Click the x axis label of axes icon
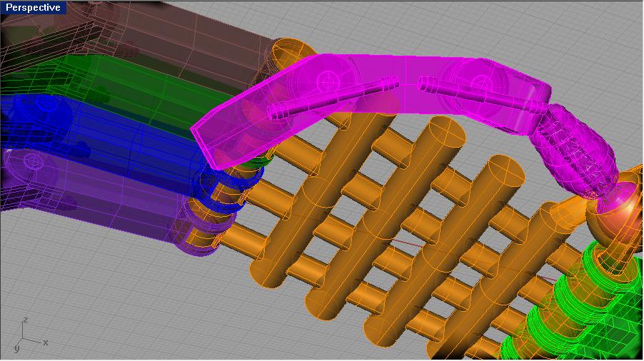The height and width of the screenshot is (361, 644). (45, 343)
